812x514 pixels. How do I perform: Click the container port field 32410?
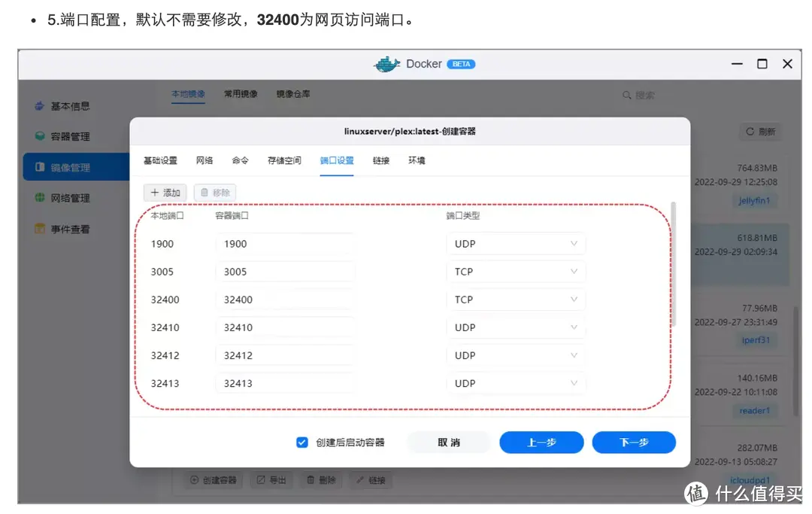click(285, 328)
